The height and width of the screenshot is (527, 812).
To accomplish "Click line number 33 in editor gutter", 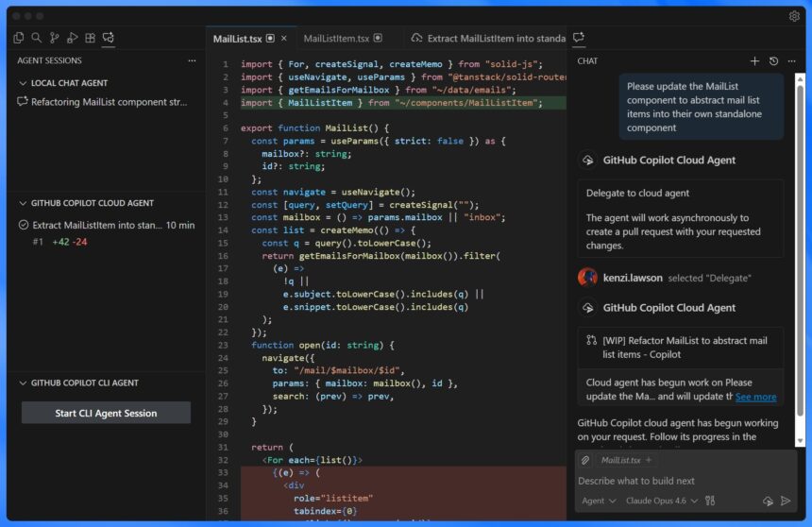I will pyautogui.click(x=223, y=472).
